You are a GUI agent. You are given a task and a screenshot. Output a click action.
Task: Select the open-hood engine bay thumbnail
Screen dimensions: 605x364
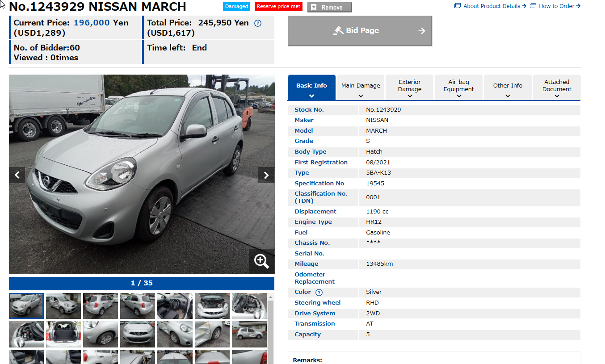point(212,305)
